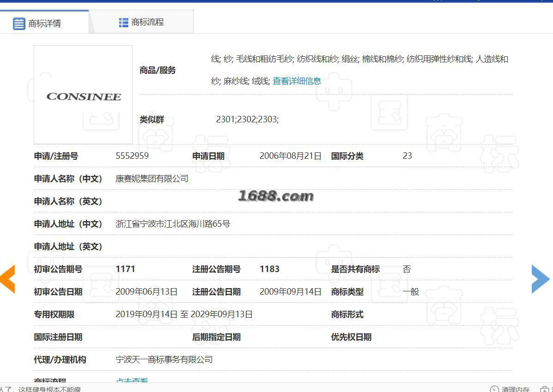Select registration announcement date 2009年09月14日
The image size is (553, 392).
(x=291, y=292)
